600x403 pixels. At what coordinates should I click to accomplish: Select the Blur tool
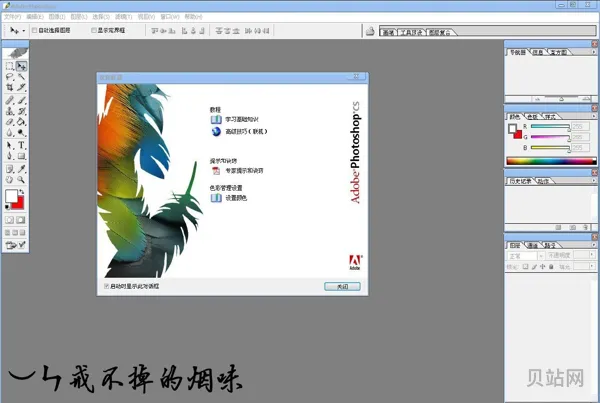[10, 132]
